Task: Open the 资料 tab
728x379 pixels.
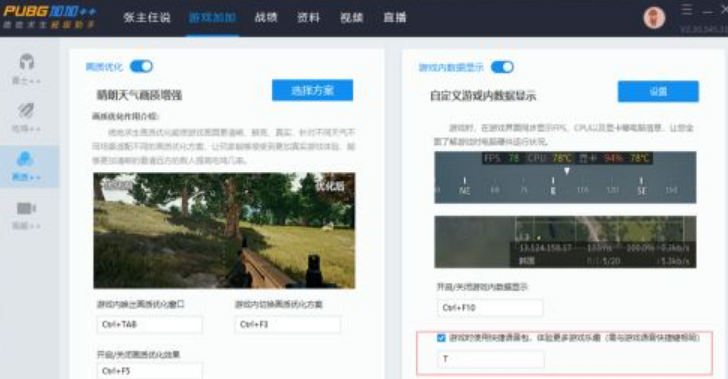Action: (308, 18)
